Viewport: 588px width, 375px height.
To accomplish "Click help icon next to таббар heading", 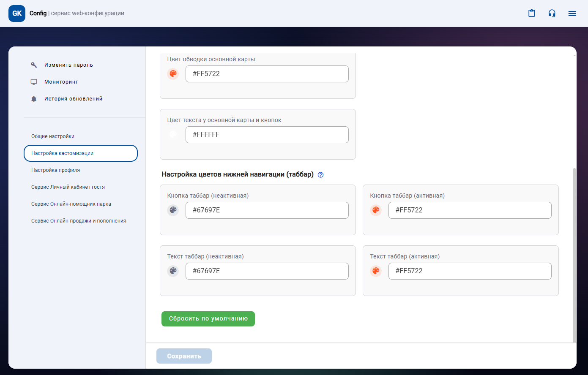I will click(320, 175).
